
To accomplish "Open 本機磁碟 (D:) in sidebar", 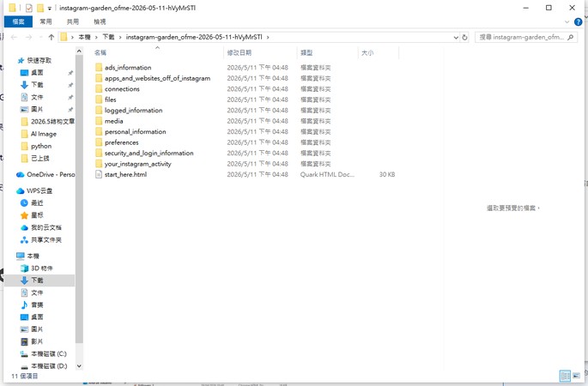I will click(x=44, y=366).
